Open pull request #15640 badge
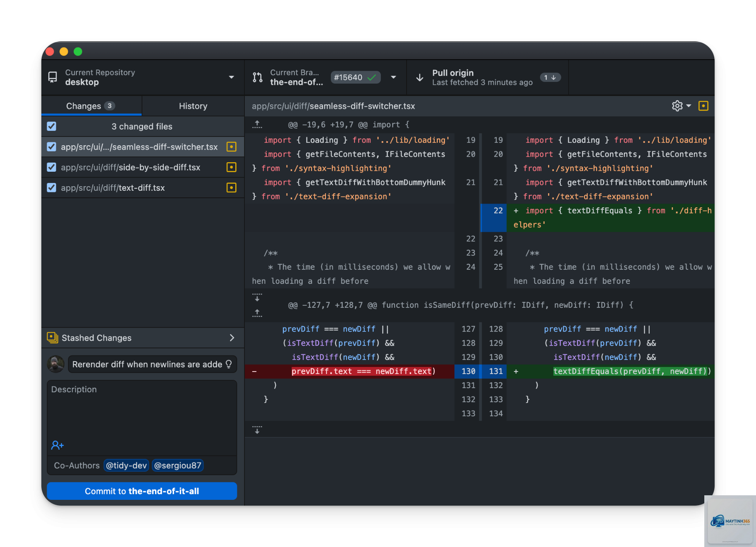756x547 pixels. click(x=355, y=77)
